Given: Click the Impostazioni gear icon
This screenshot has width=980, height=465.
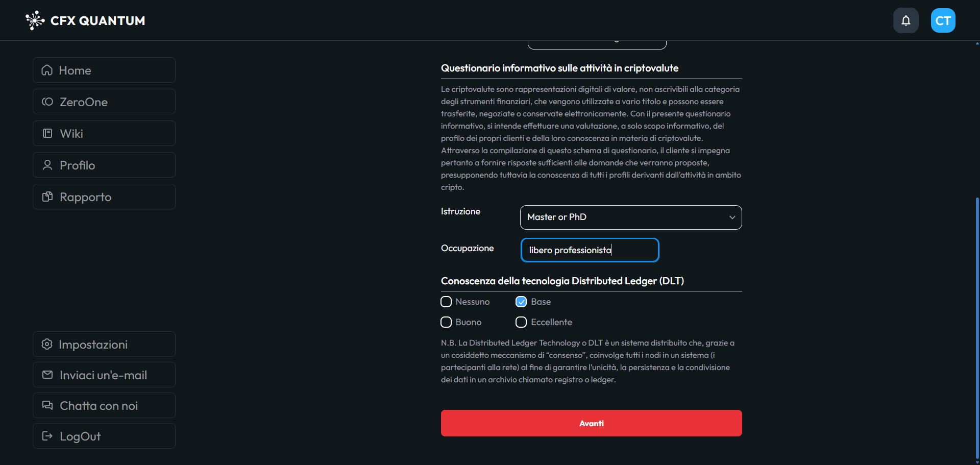Looking at the screenshot, I should (x=47, y=344).
